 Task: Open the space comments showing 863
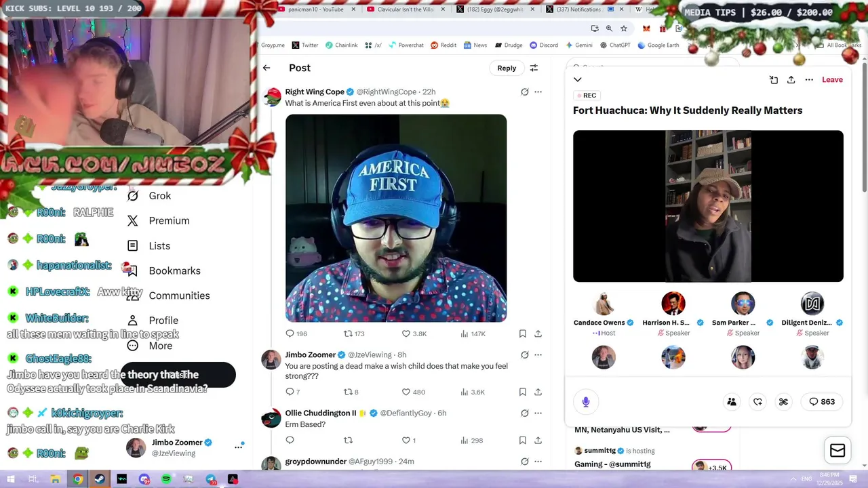coord(822,402)
